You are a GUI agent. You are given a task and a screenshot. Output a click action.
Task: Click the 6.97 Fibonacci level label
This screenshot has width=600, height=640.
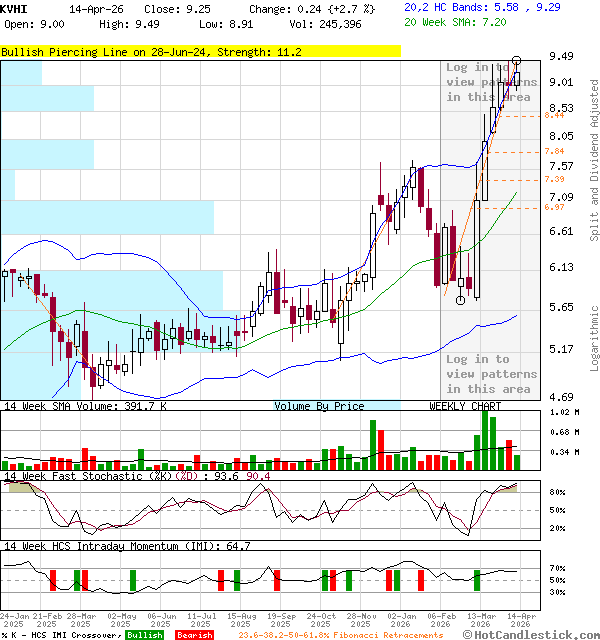pos(555,207)
